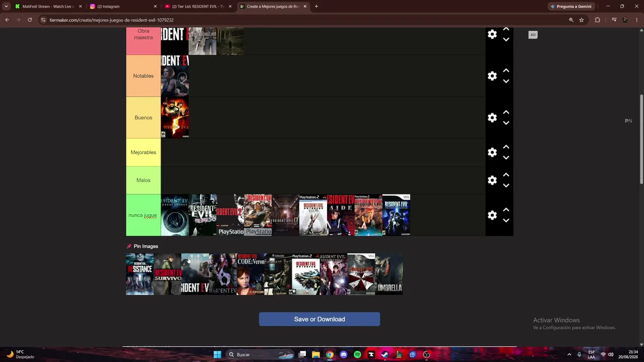Select the Resident Evil Gaiden cover
The width and height of the screenshot is (644, 362).
pyautogui.click(x=341, y=215)
